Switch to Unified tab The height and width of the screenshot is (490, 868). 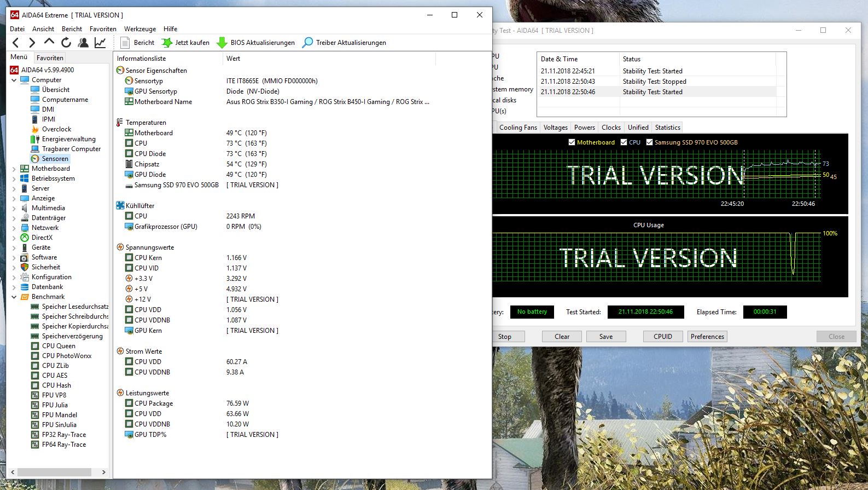click(x=638, y=128)
